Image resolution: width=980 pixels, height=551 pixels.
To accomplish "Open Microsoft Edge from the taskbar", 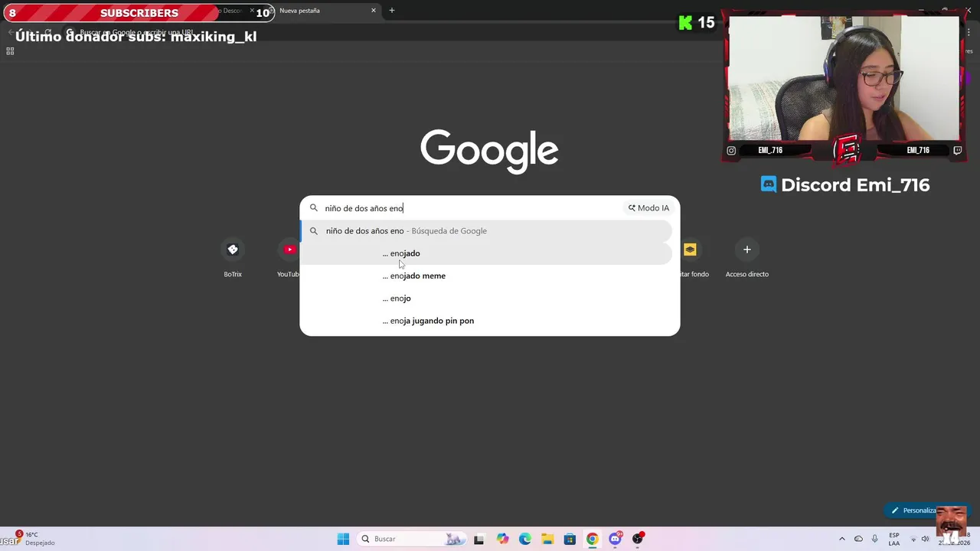I will click(x=524, y=539).
